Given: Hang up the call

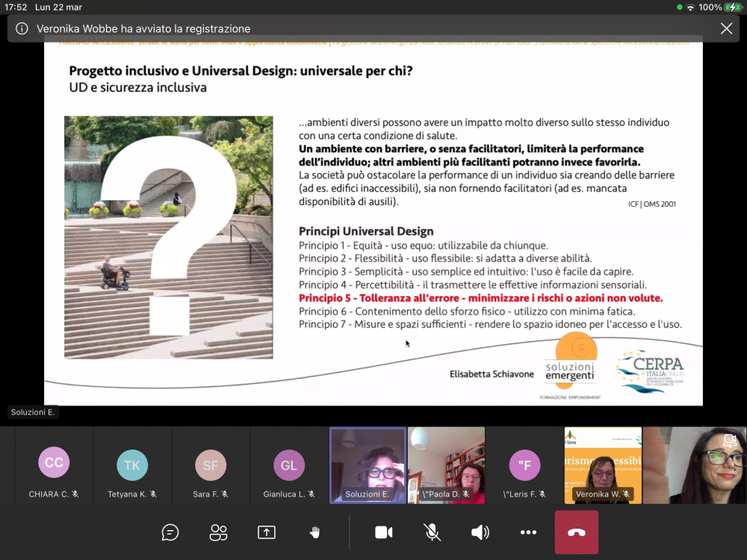Looking at the screenshot, I should 577,532.
